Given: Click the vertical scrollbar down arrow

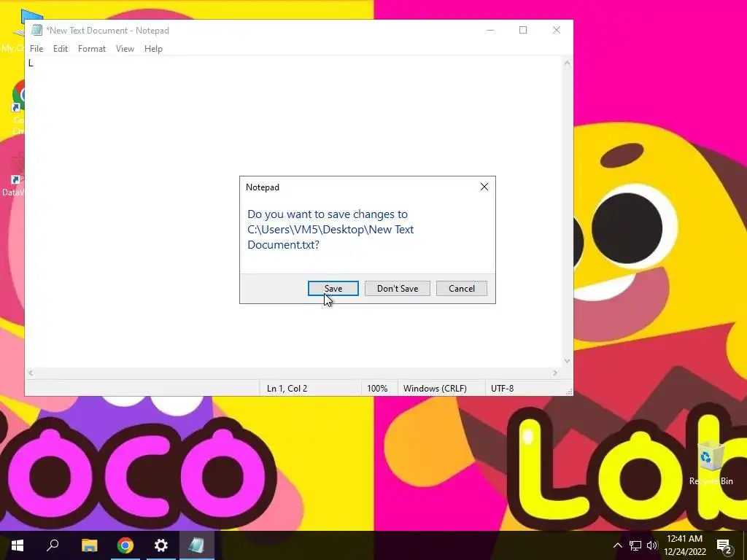Looking at the screenshot, I should click(x=567, y=361).
